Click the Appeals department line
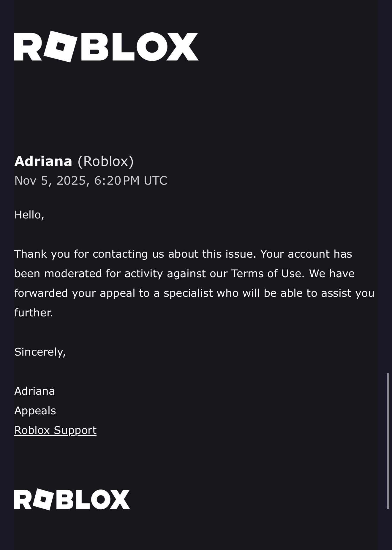The image size is (392, 550). (x=35, y=410)
